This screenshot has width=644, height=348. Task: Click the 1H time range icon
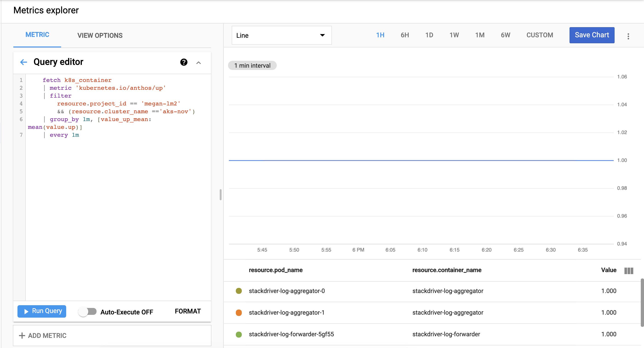coord(380,35)
